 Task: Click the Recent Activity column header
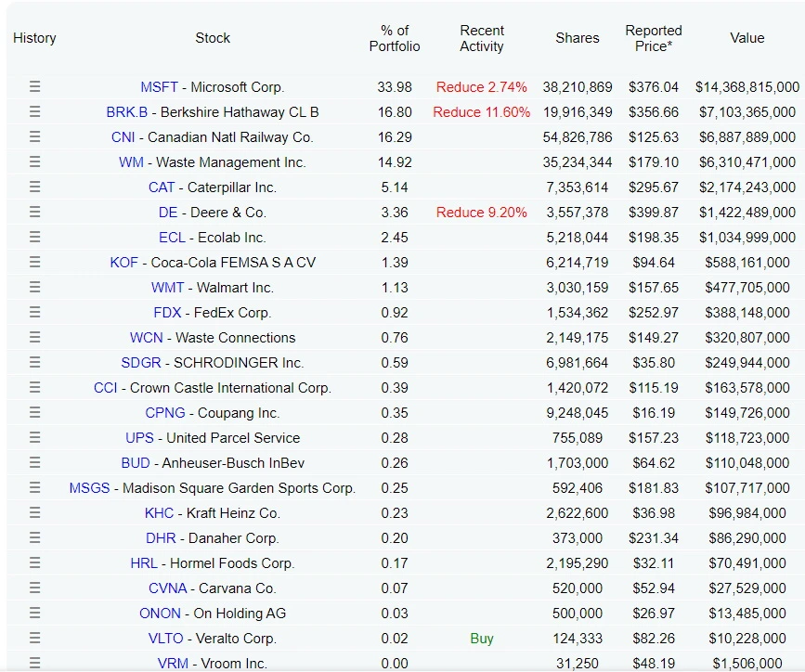[x=482, y=38]
